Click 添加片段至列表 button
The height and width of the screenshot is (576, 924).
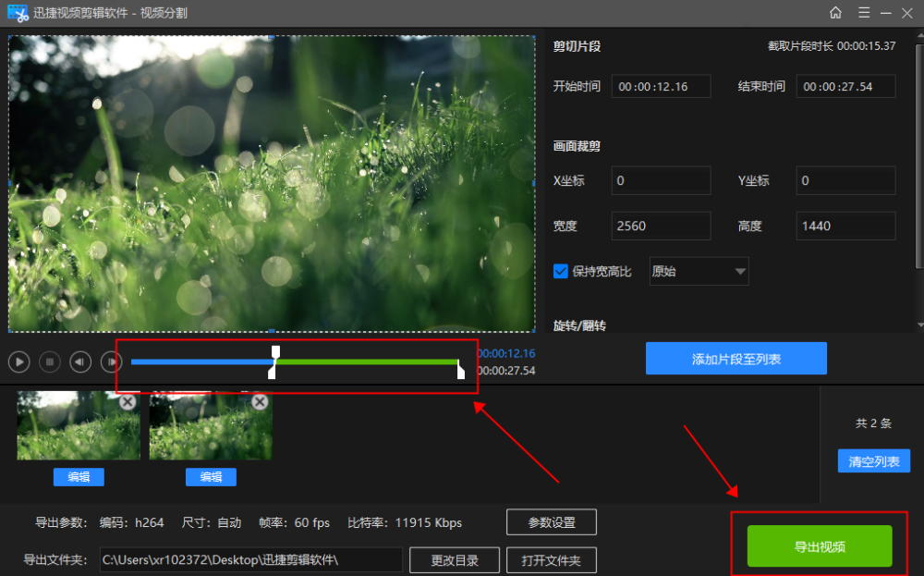(x=736, y=359)
